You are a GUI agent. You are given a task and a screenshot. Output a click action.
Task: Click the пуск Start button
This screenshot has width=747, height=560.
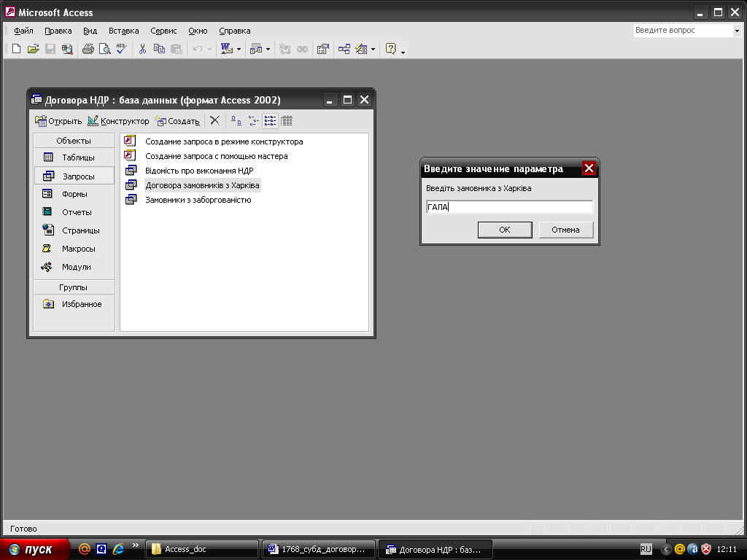[x=34, y=549]
